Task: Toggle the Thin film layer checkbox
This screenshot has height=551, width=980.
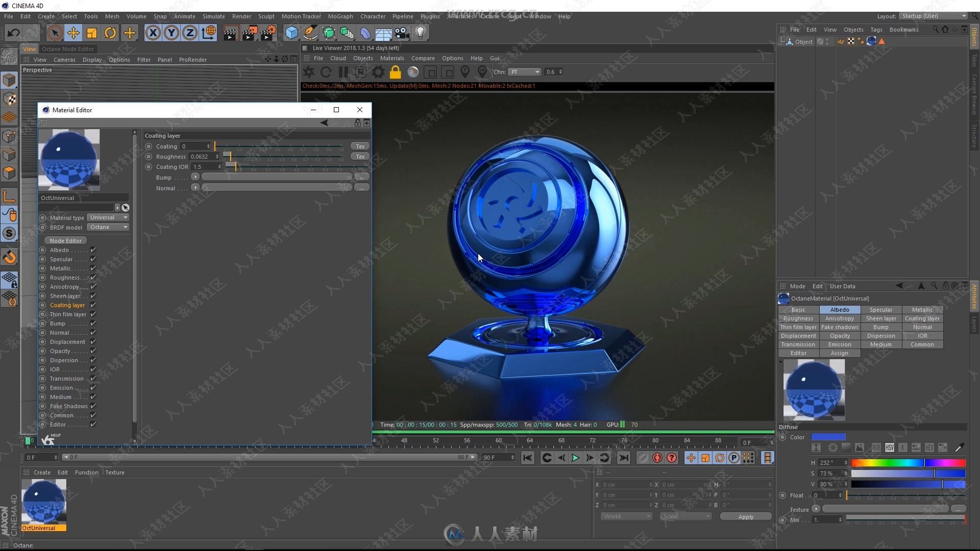Action: pyautogui.click(x=93, y=314)
